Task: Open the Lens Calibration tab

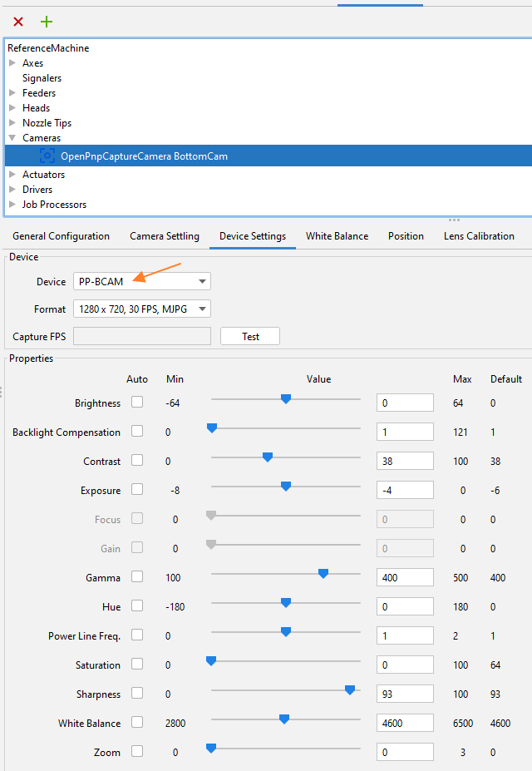Action: coord(479,236)
